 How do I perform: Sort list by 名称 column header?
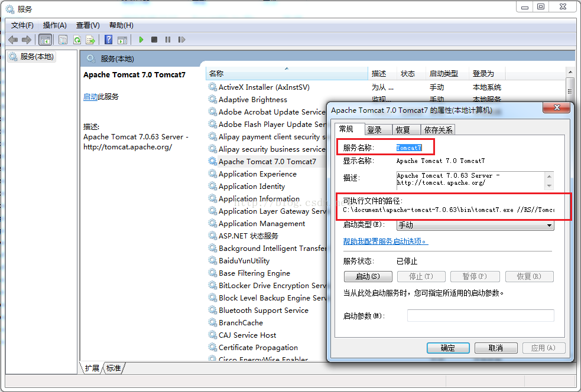pos(287,73)
